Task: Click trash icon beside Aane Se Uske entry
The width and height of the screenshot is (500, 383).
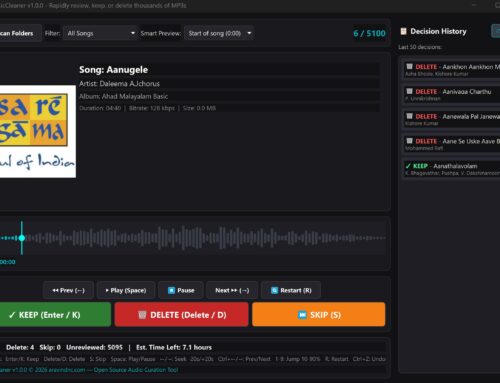Action: (410, 141)
